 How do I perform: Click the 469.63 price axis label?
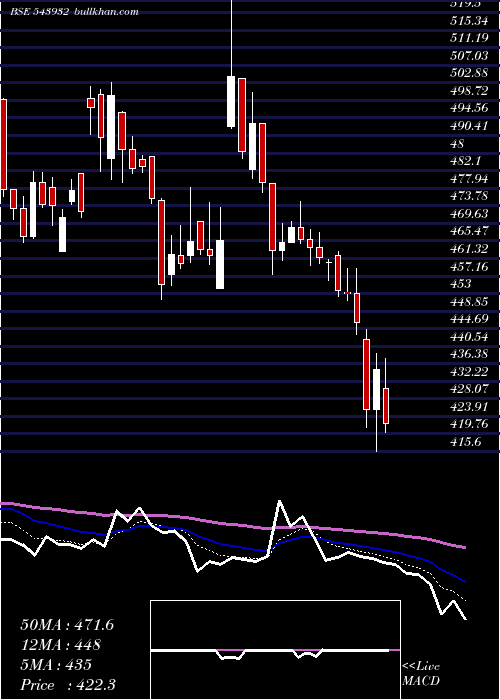click(x=469, y=214)
